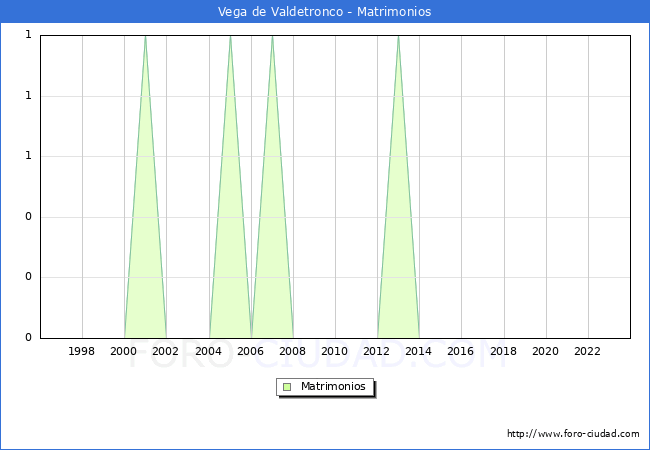Click the chart title Vega de Valdetronco
650x450 pixels.
click(x=325, y=12)
